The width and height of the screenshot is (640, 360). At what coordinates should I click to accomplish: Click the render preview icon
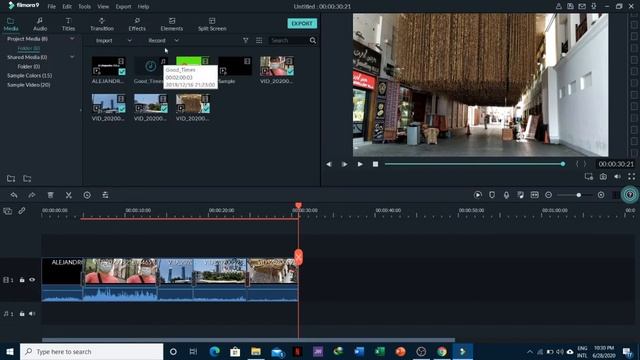pos(478,195)
